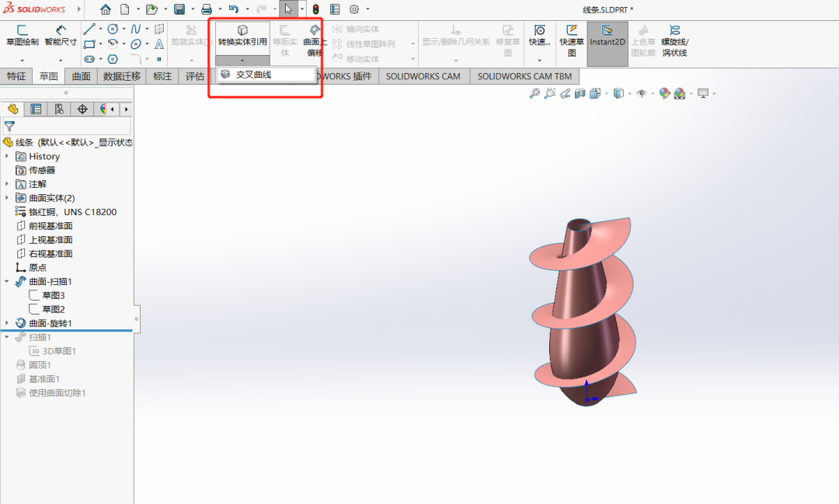
Task: Open the PropertyManager tab icon
Action: (36, 109)
